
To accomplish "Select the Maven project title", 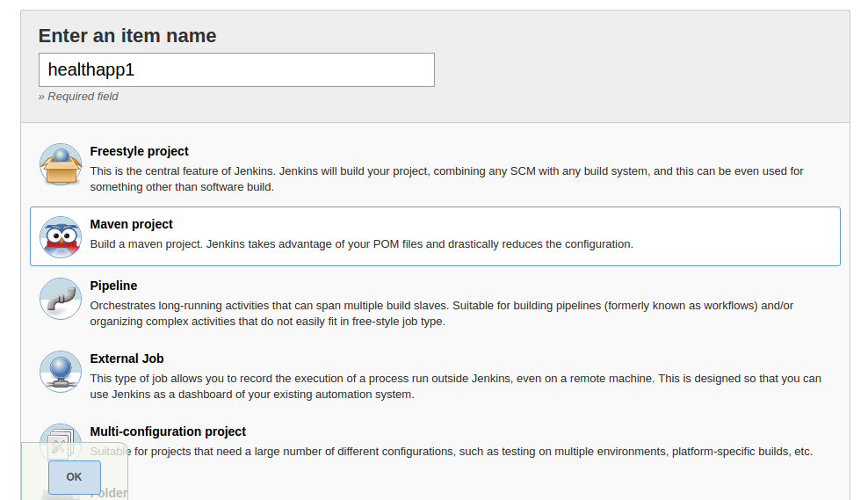I will click(x=131, y=224).
